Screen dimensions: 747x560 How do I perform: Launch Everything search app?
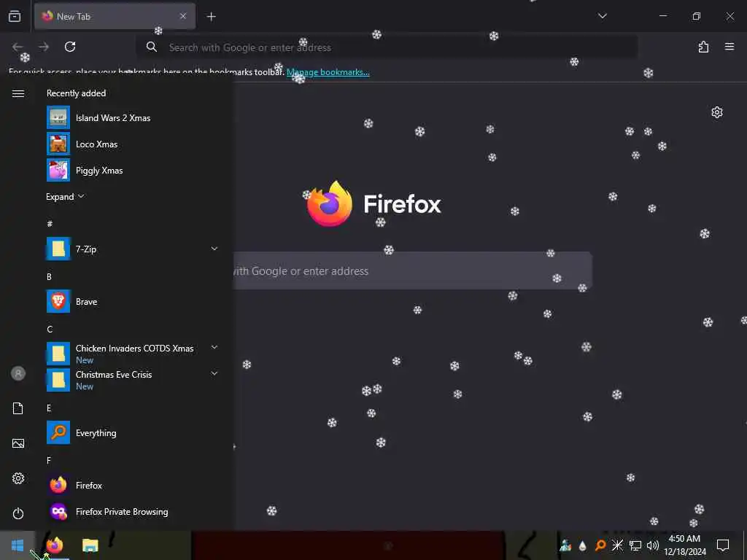pyautogui.click(x=132, y=432)
